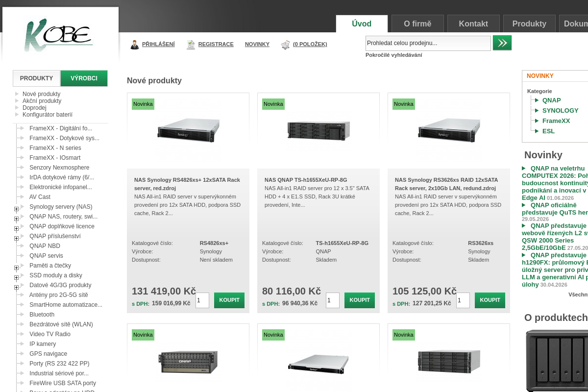The width and height of the screenshot is (588, 392).
Task: Click the shopping cart box icon
Action: click(285, 45)
